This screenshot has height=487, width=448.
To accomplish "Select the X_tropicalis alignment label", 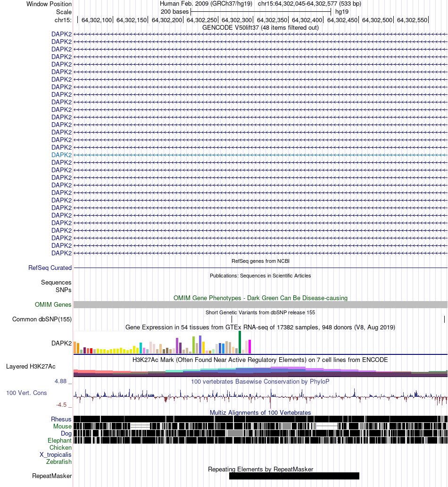I will tap(56, 455).
